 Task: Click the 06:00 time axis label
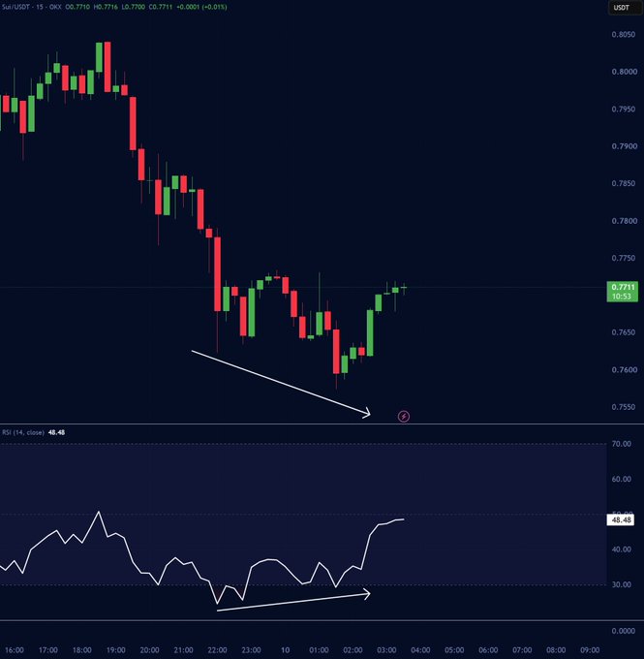click(x=488, y=650)
